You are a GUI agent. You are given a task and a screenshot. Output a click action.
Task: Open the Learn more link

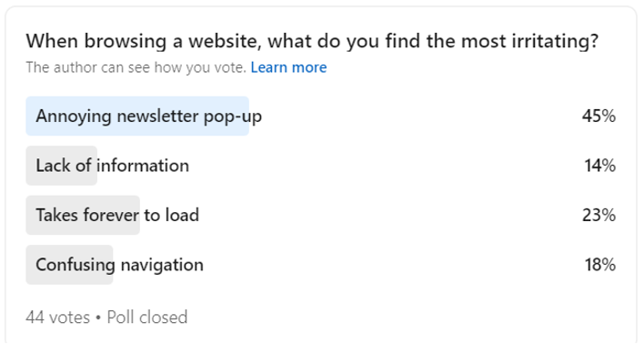288,67
